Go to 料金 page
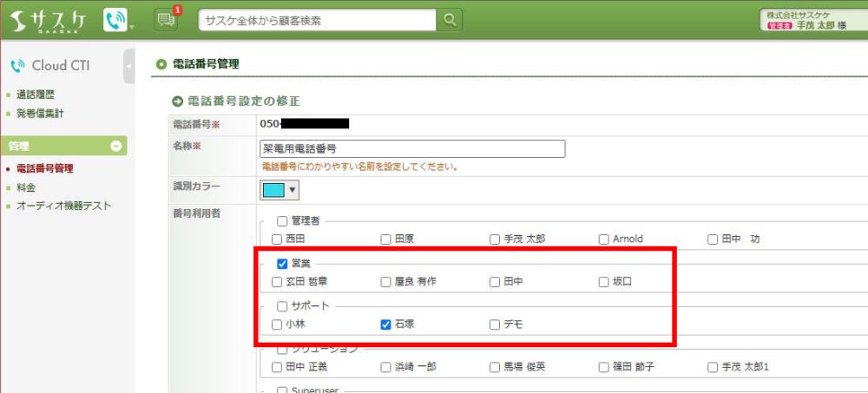868x393 pixels. 26,187
